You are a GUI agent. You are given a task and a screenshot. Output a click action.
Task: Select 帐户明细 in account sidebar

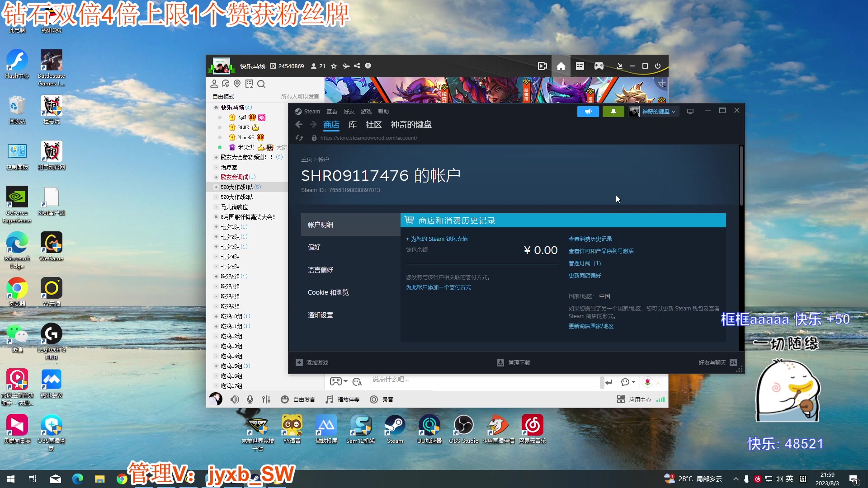pos(351,225)
